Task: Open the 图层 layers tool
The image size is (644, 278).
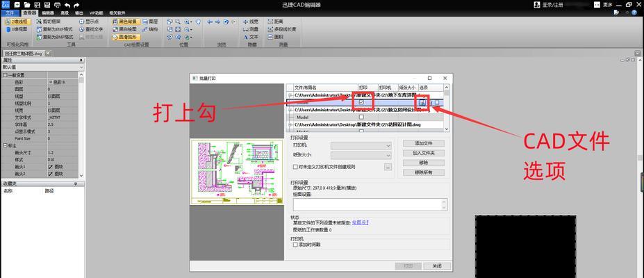Action: click(150, 22)
